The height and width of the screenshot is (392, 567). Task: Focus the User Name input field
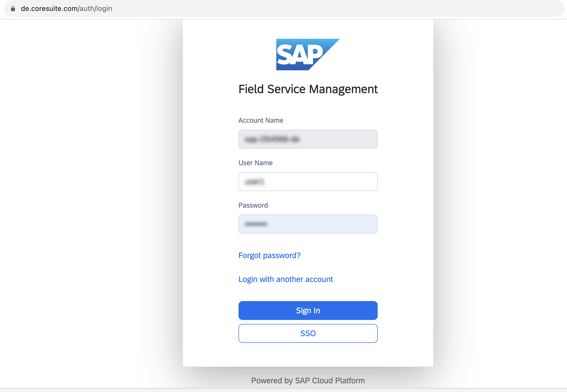[x=308, y=182]
